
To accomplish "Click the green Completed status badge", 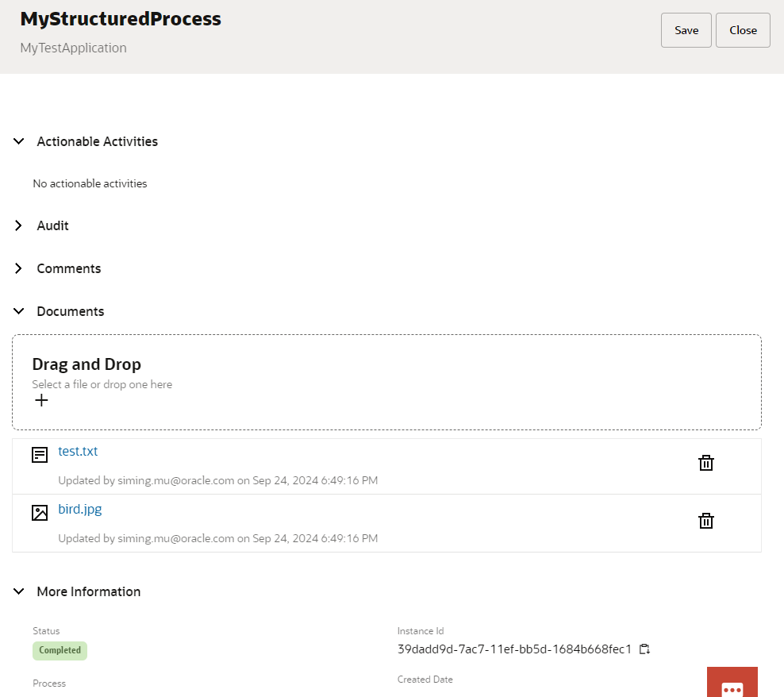I will (60, 650).
